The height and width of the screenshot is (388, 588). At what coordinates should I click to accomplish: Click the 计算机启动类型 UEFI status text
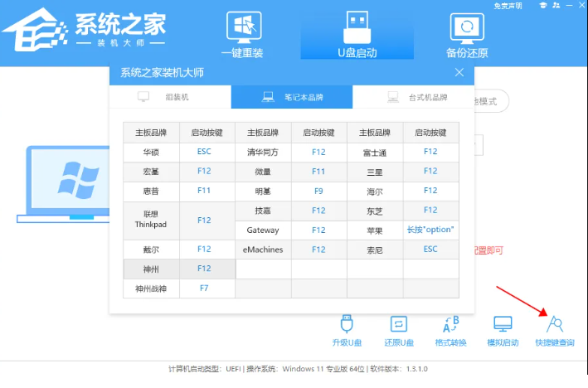[205, 369]
